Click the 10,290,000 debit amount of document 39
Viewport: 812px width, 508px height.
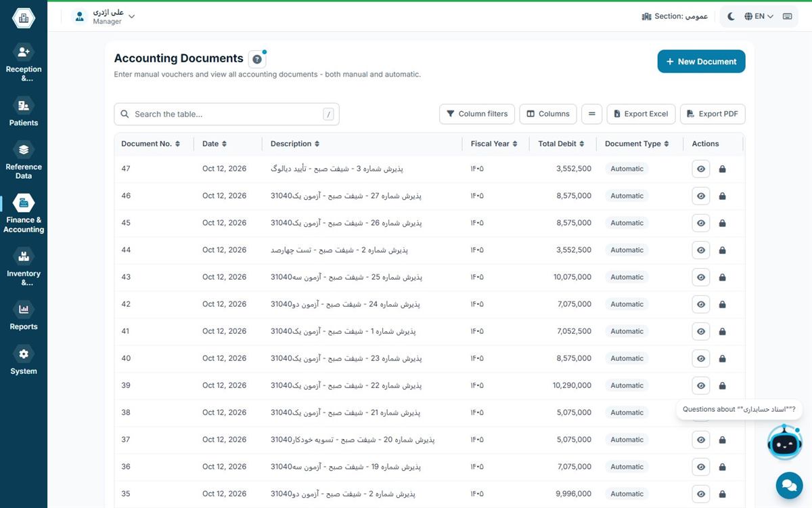click(572, 386)
